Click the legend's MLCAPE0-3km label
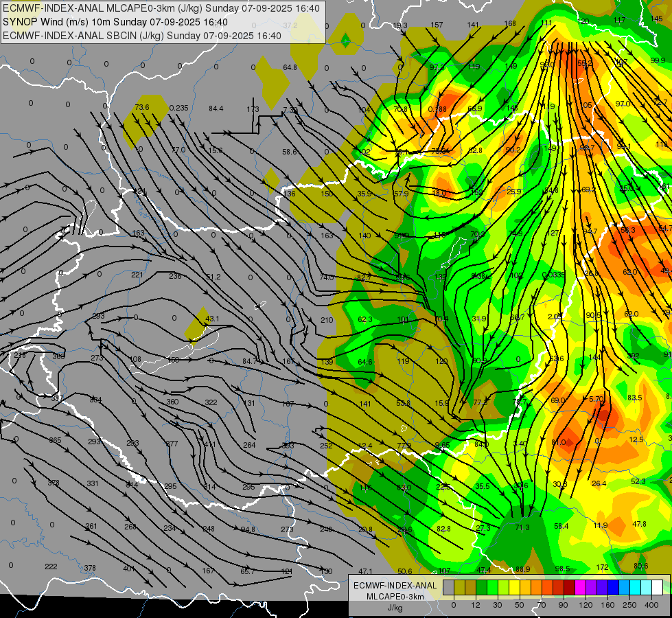672x618 pixels. point(395,597)
